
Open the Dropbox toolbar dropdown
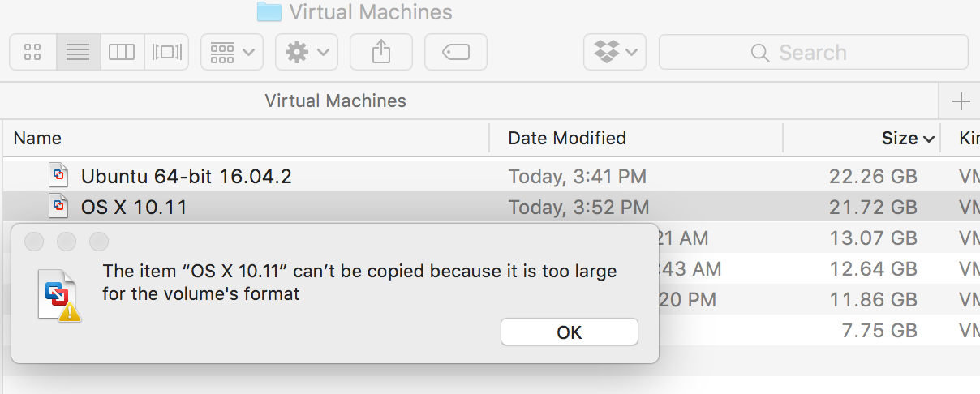click(x=615, y=53)
